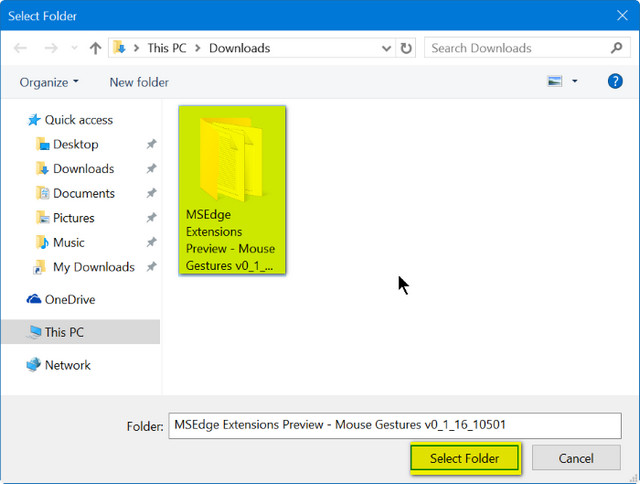Select the MSEdge Extensions Preview folder
Screen dimensions: 640x484
pyautogui.click(x=232, y=190)
